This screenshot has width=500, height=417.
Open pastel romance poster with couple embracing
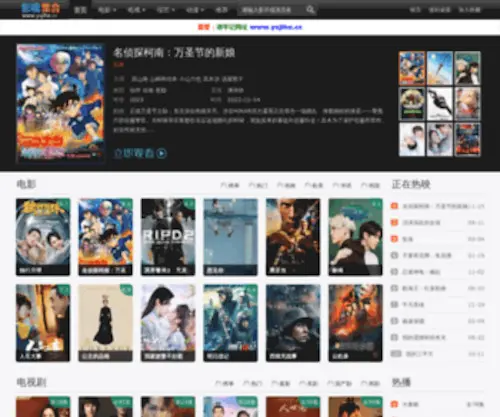[168, 323]
